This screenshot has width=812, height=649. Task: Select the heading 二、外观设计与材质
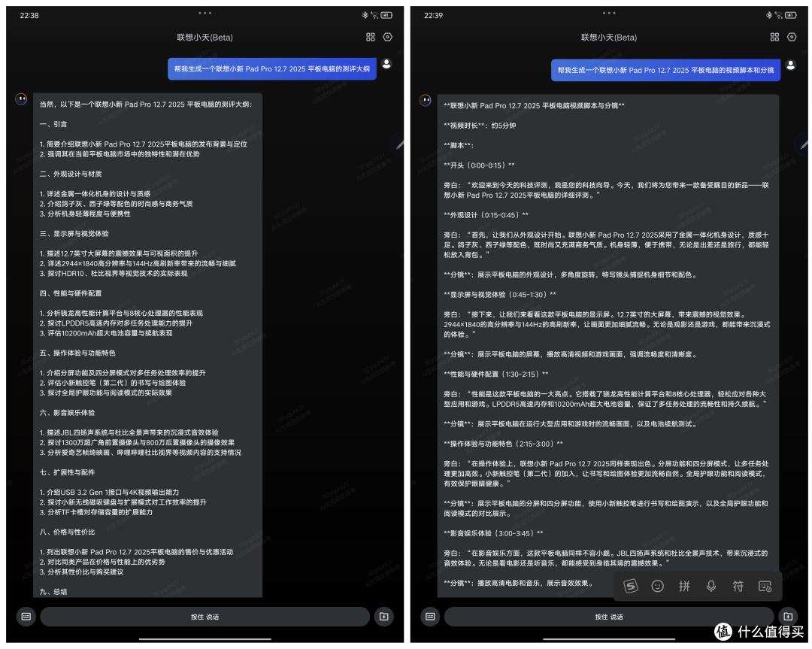click(71, 174)
